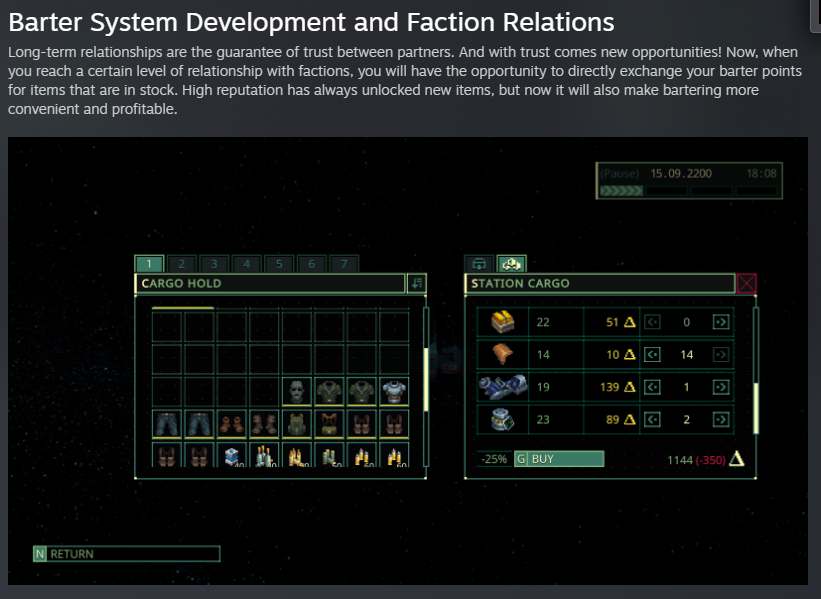
Task: Click the Cargo Hold panel title
Action: 182,283
